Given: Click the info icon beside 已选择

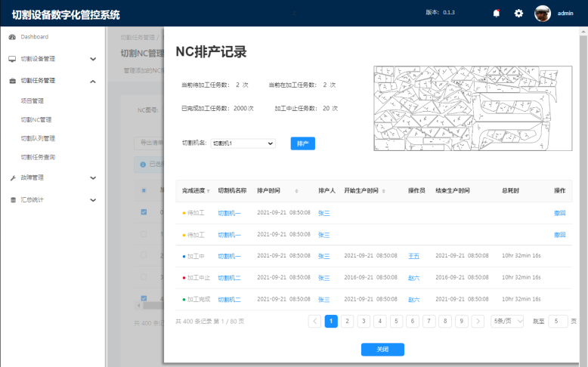Looking at the screenshot, I should click(143, 164).
